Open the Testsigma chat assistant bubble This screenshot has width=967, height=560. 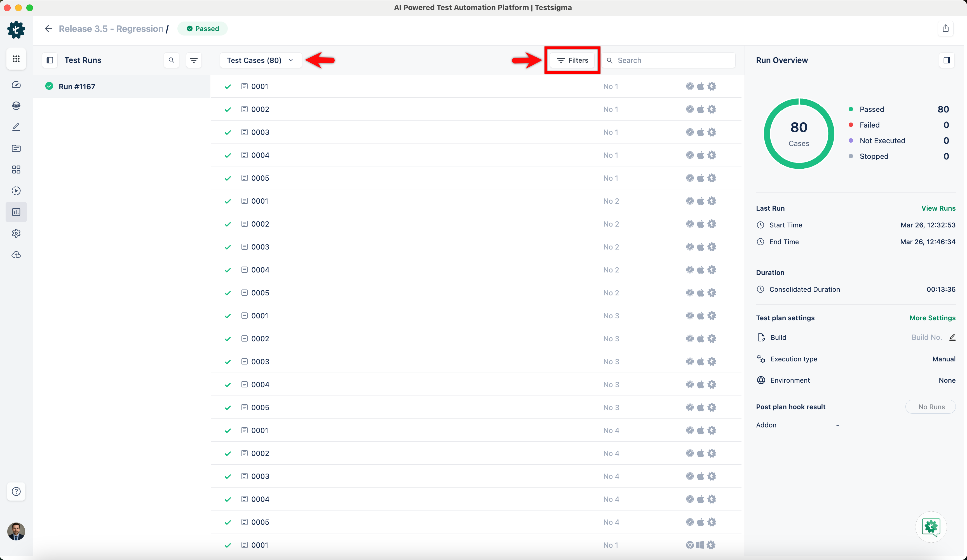pos(931,527)
